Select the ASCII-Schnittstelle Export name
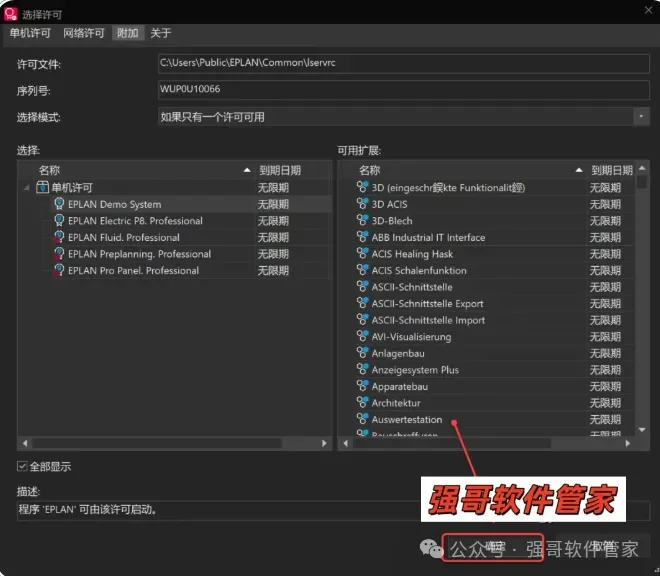The image size is (660, 576). pyautogui.click(x=427, y=304)
